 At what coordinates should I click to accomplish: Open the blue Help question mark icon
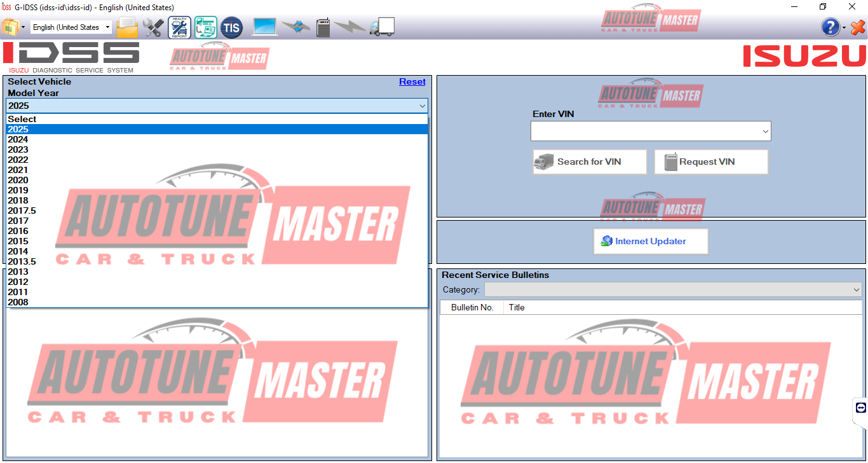(830, 27)
